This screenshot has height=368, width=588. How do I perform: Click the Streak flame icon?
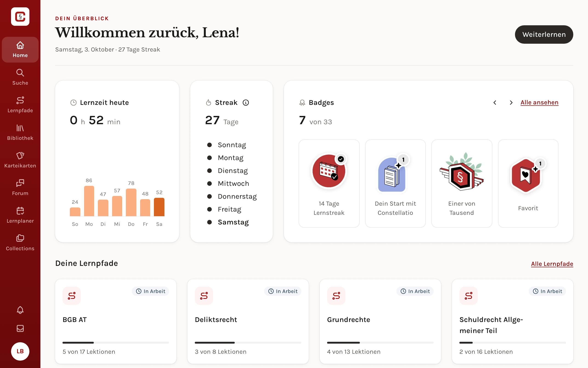coord(209,103)
